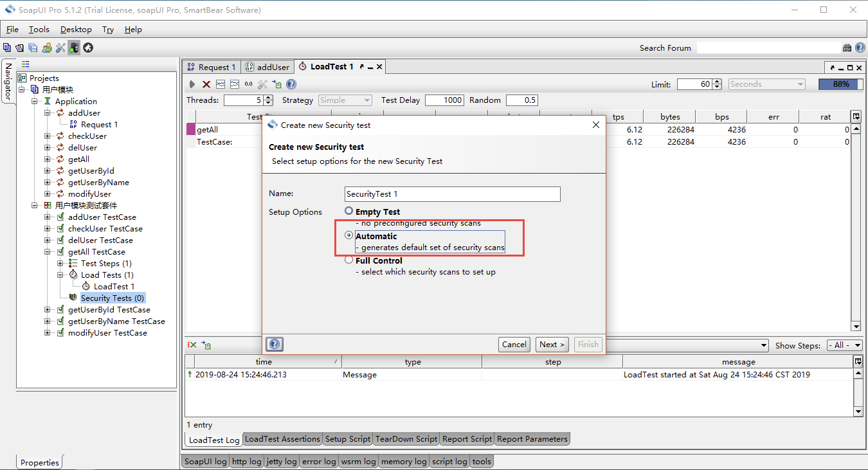The height and width of the screenshot is (470, 868).
Task: Expand the Test Steps (1) node
Action: pos(60,264)
